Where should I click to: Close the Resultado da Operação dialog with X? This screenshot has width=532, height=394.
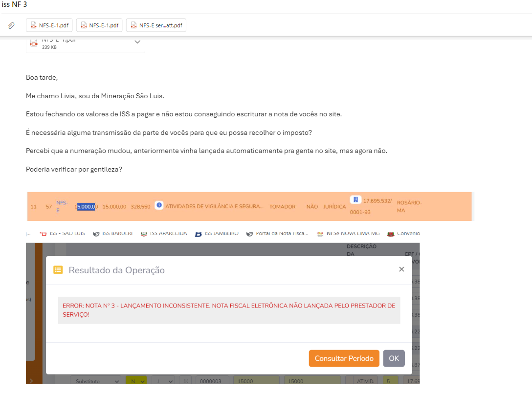(401, 269)
